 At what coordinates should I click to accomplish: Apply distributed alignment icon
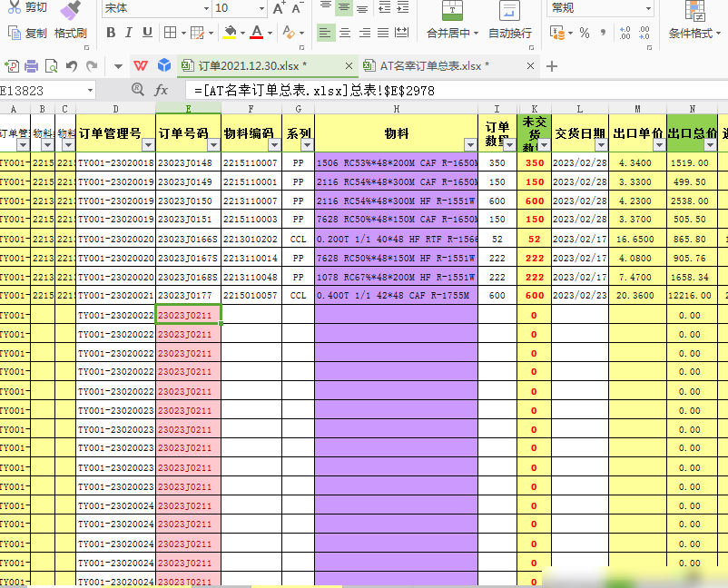point(401,33)
